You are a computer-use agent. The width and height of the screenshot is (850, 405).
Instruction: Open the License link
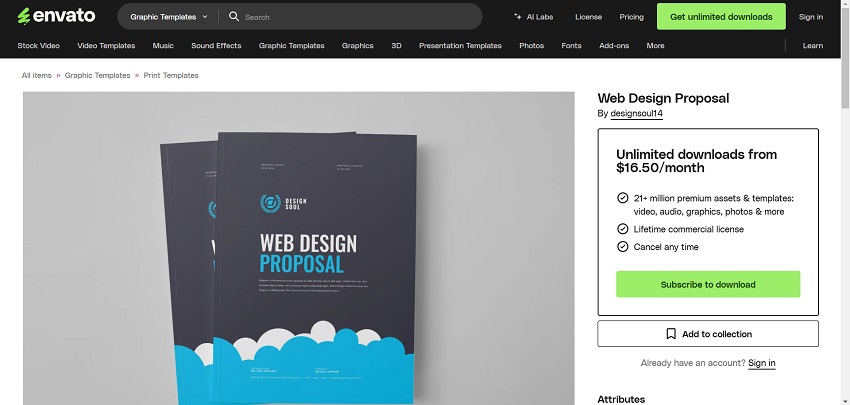pos(588,17)
